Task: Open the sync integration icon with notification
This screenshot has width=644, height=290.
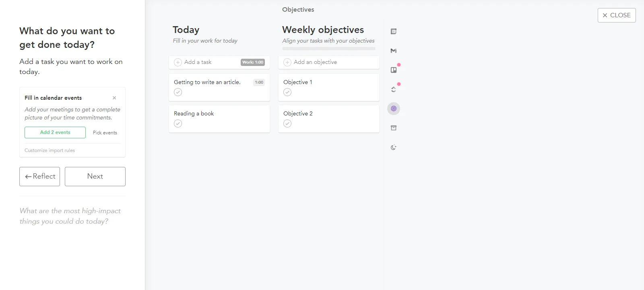Action: click(394, 89)
